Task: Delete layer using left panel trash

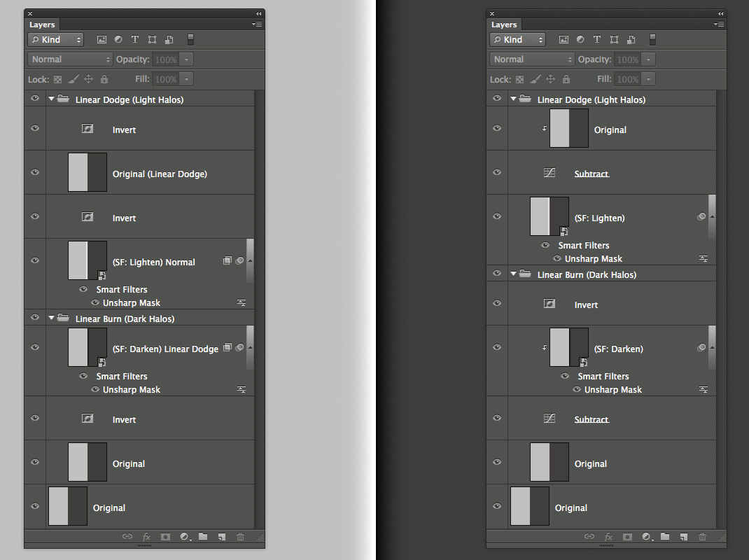Action: point(240,537)
